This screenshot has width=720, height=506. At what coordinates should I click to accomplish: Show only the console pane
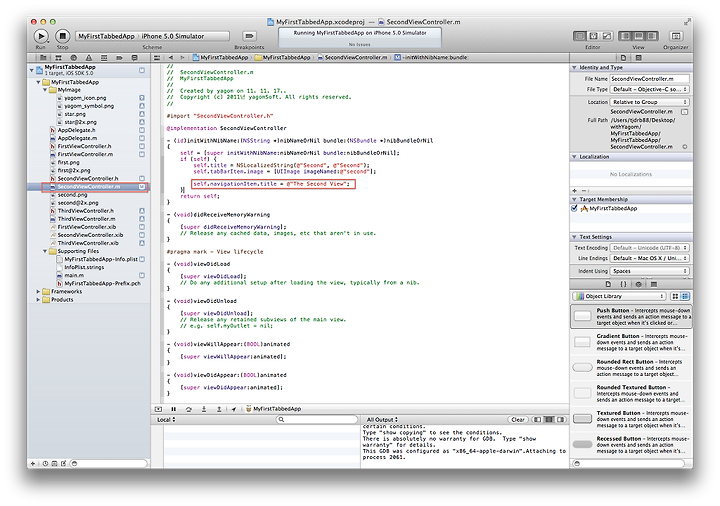561,420
